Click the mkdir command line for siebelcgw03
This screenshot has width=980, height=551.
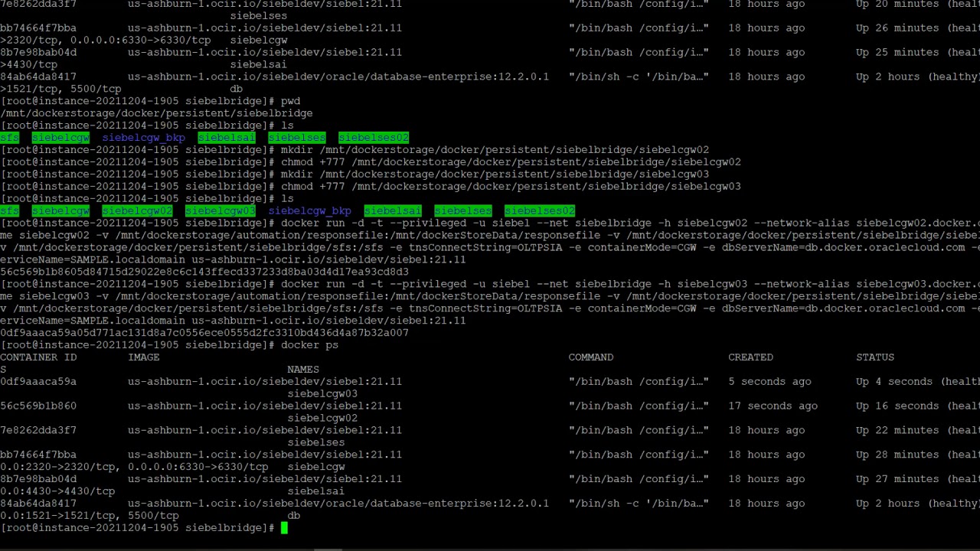click(x=495, y=174)
